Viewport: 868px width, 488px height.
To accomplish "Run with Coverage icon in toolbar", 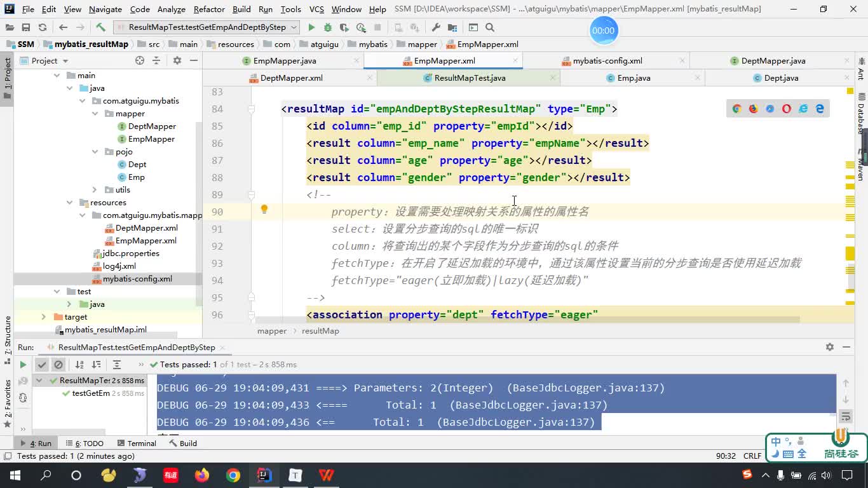I will (x=344, y=27).
